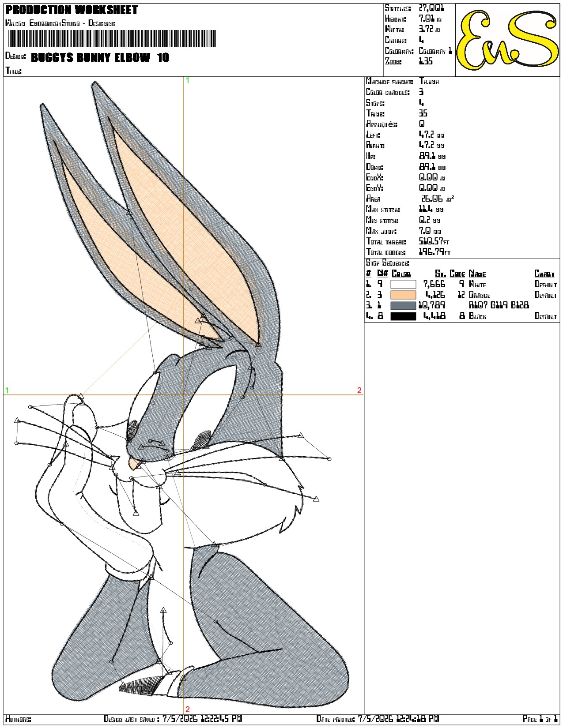563x728 pixels.
Task: Click the 'Authors:' label in footer
Action: (x=18, y=719)
